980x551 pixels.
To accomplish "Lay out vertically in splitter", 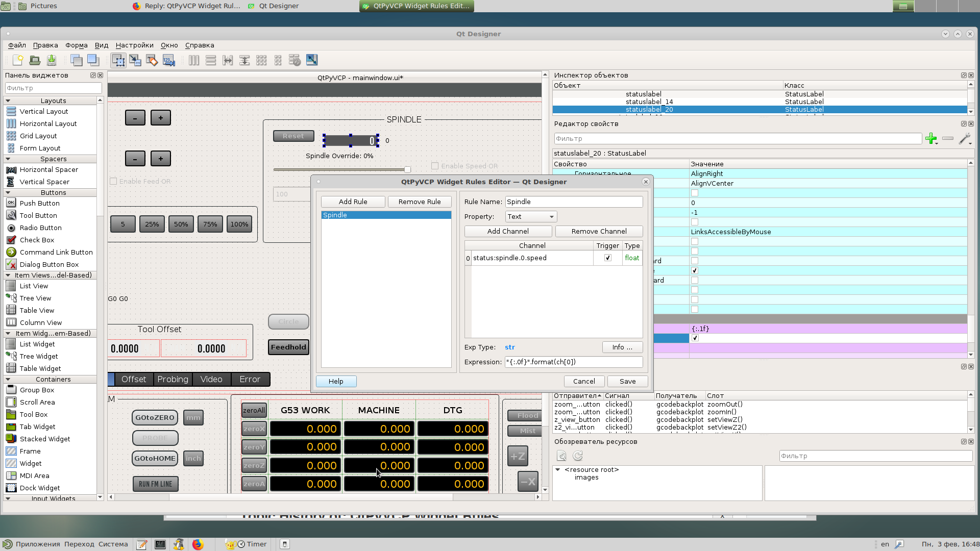I will click(x=244, y=60).
